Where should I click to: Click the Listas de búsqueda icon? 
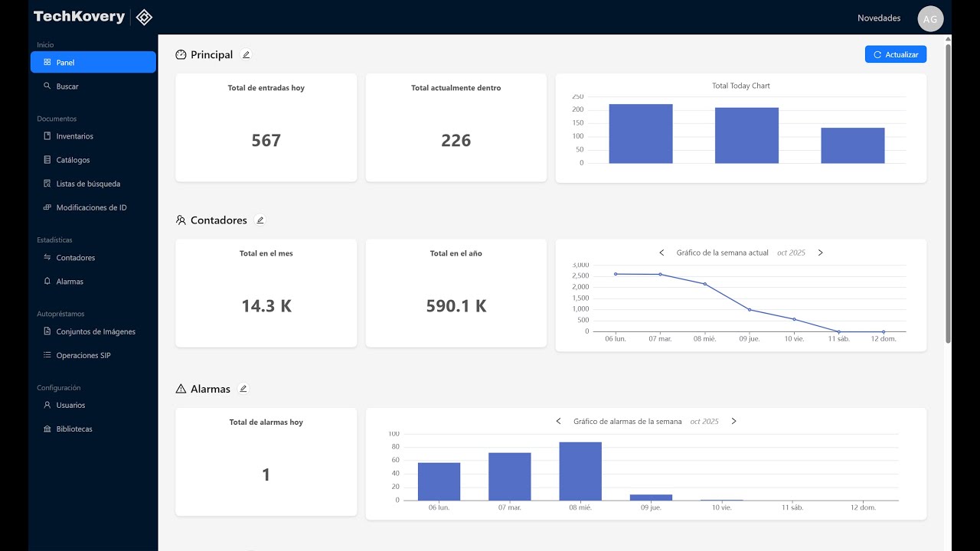pyautogui.click(x=47, y=183)
